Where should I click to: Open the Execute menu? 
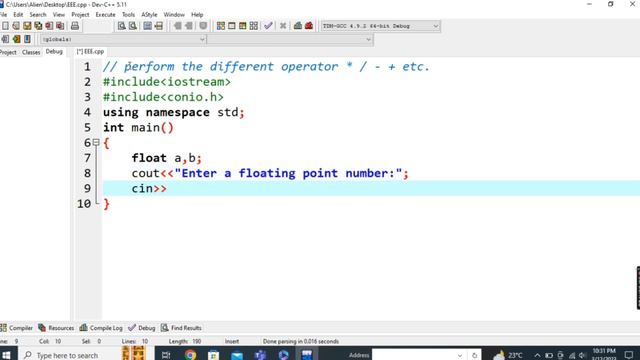point(105,14)
